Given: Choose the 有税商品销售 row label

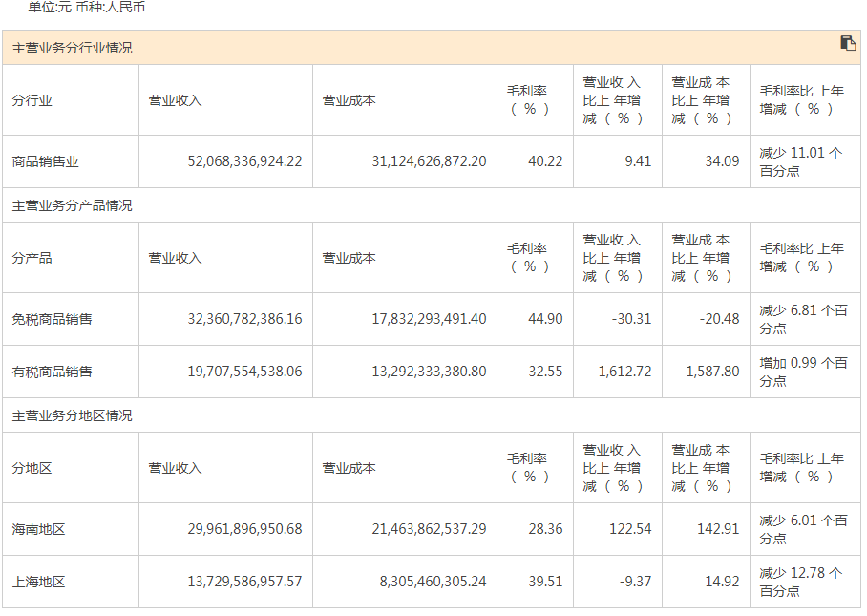Looking at the screenshot, I should point(53,372).
